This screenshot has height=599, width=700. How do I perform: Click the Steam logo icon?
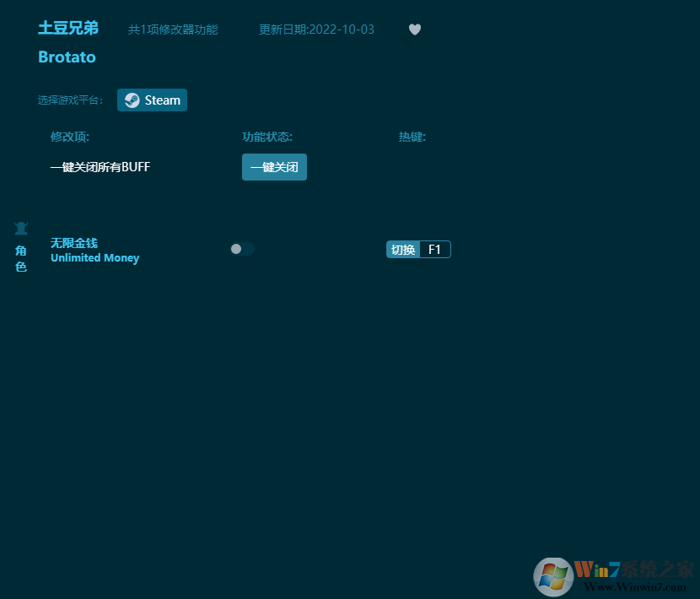pos(132,100)
